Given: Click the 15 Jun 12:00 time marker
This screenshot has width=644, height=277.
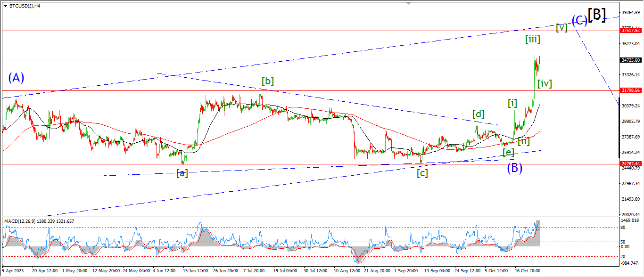Looking at the screenshot, I should (x=194, y=271).
